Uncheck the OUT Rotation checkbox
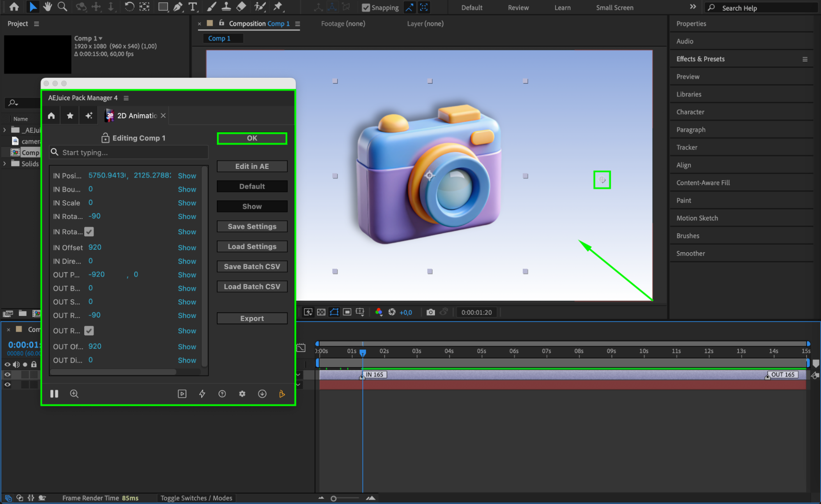 89,331
